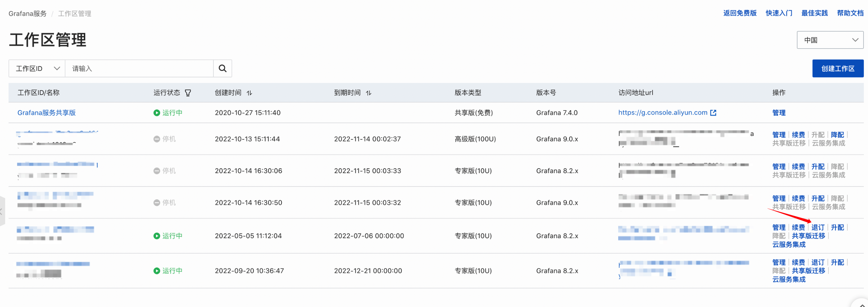Open the 工作区ID search type dropdown
Image resolution: width=868 pixels, height=307 pixels.
coord(37,68)
